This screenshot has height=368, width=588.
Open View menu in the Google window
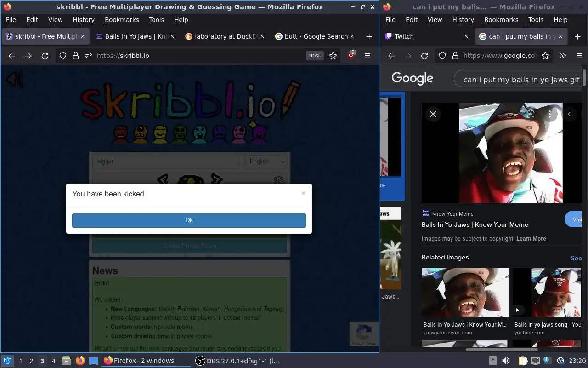[435, 20]
